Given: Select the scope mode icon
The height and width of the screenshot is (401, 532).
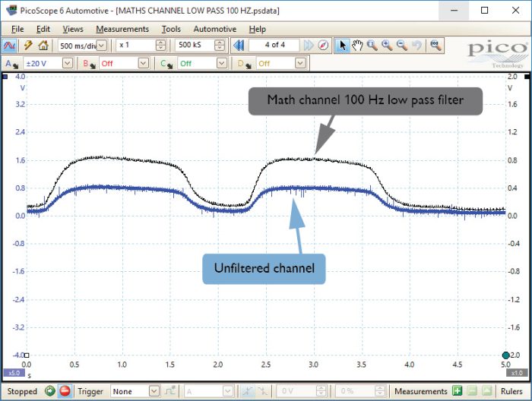Looking at the screenshot, I should [x=9, y=45].
